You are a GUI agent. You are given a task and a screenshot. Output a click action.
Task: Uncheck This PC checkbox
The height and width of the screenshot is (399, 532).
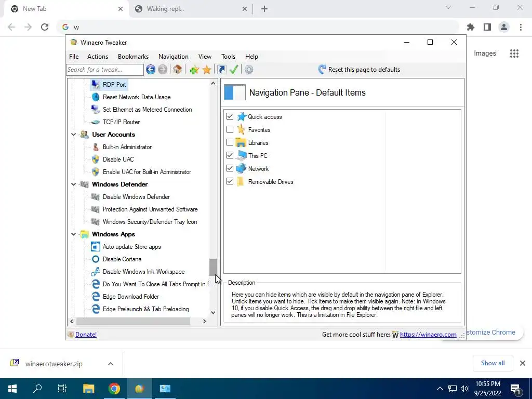pos(230,155)
